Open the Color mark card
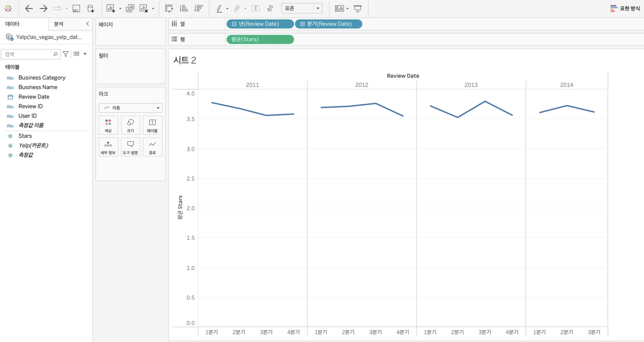 tap(108, 125)
